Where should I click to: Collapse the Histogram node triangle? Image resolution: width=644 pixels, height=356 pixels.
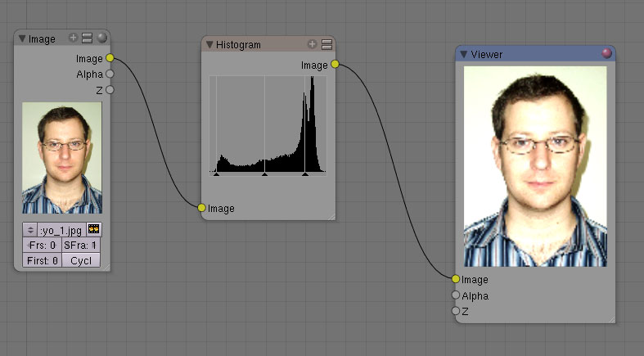[209, 44]
